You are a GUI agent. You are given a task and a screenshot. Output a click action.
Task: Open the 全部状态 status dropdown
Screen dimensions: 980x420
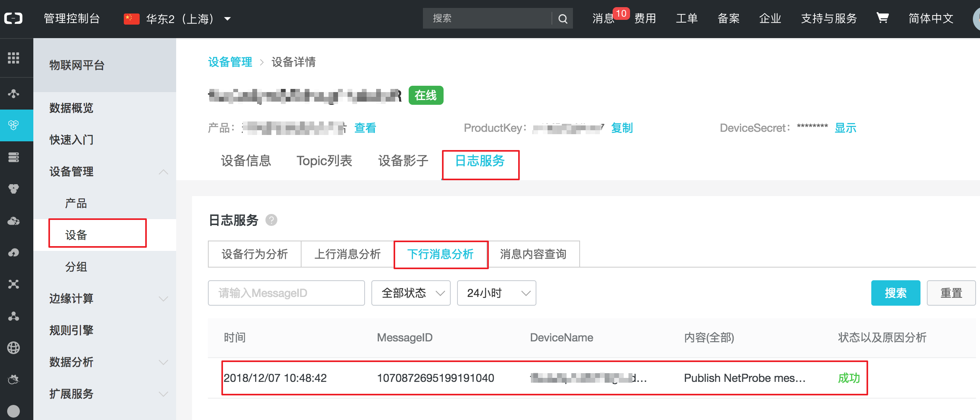click(411, 293)
